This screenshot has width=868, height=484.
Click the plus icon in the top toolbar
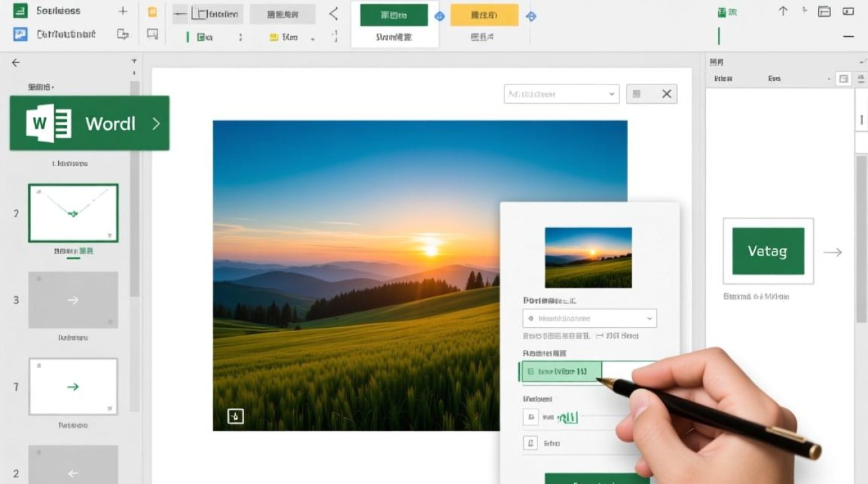pos(123,11)
